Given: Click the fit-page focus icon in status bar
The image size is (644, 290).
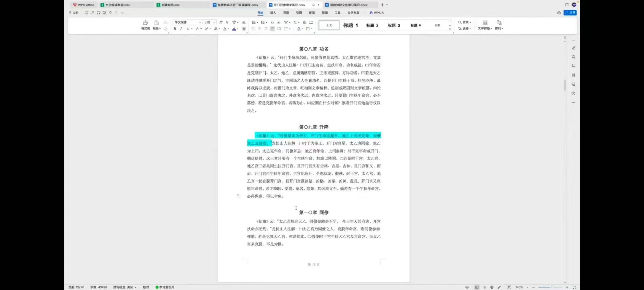Looking at the screenshot, I should pos(509,287).
